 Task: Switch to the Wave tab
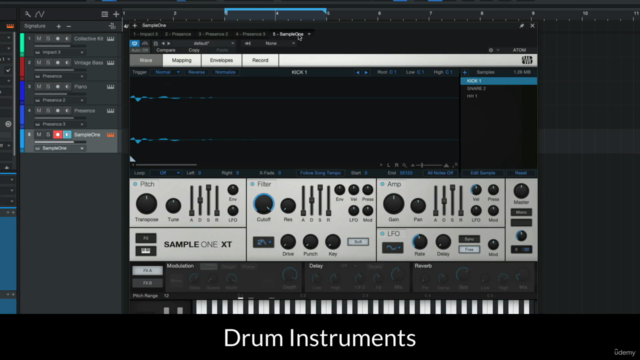[146, 60]
